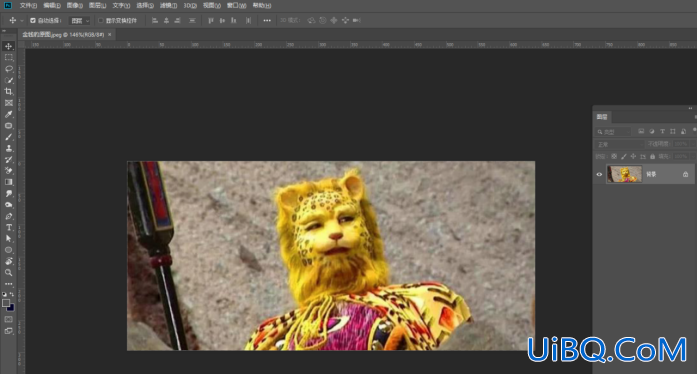Select the History Brush tool
This screenshot has width=697, height=374.
pos(8,160)
